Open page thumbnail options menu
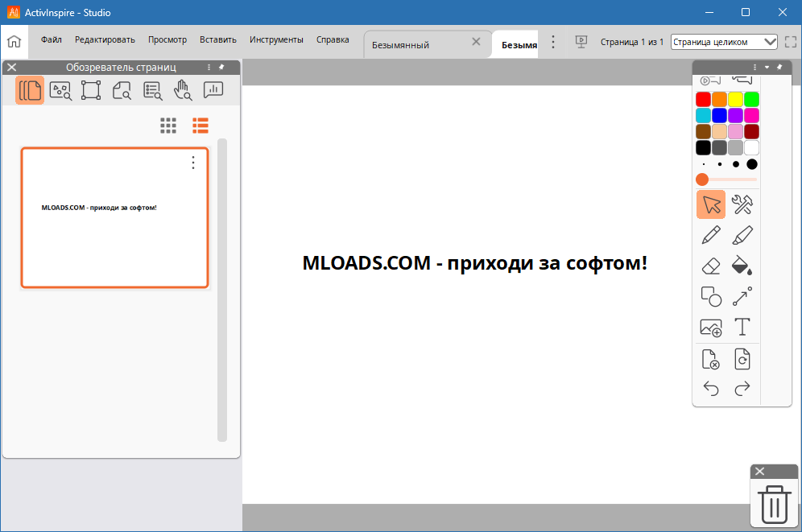Screen dimensions: 802x532 pyautogui.click(x=192, y=163)
